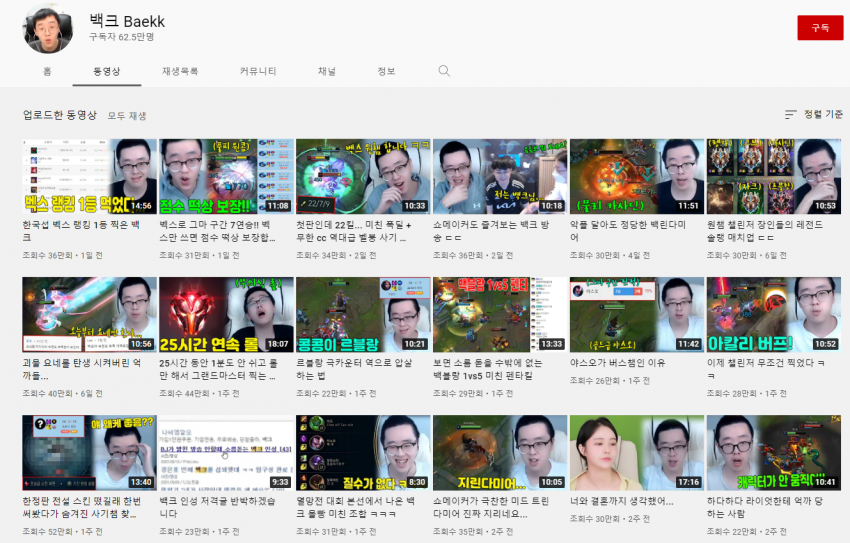
Task: Open the 18:07 25시간 연속 롤 thumbnail
Action: pos(226,314)
